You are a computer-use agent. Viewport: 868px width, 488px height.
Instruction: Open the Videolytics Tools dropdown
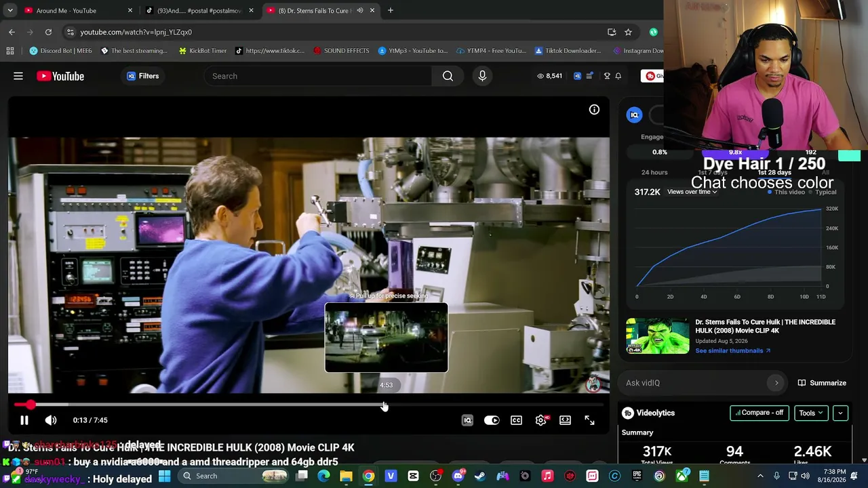811,413
